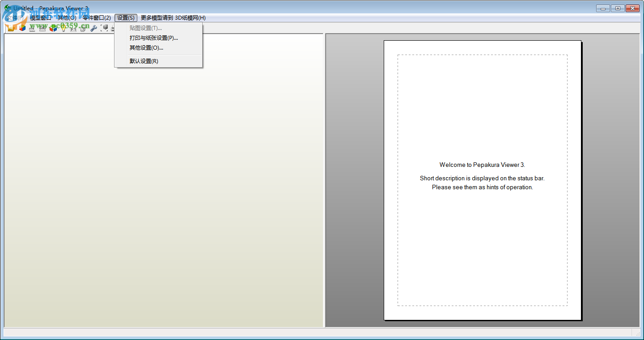Screen dimensions: 644x340
Task: Select 默认设置(R) in the dropdown menu
Action: 158,61
